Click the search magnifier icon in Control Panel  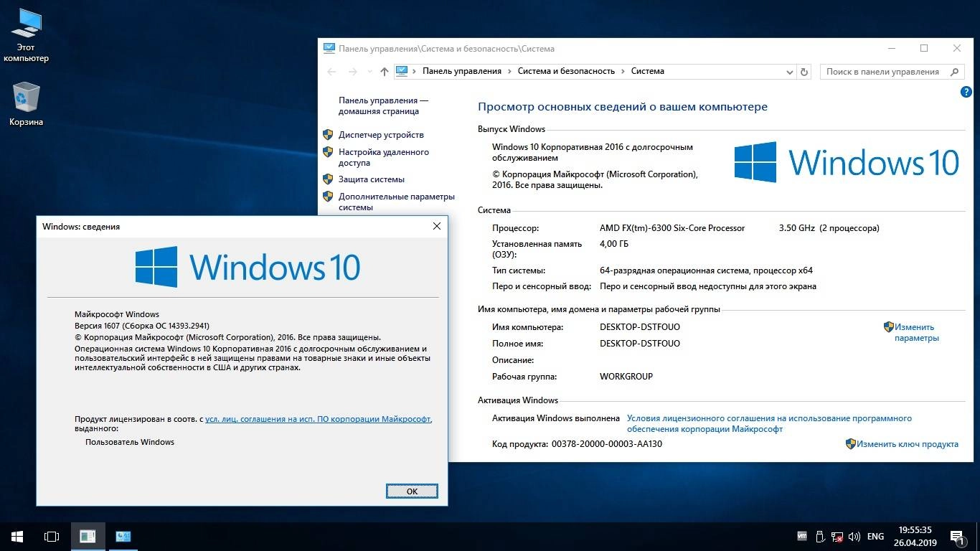(x=954, y=71)
